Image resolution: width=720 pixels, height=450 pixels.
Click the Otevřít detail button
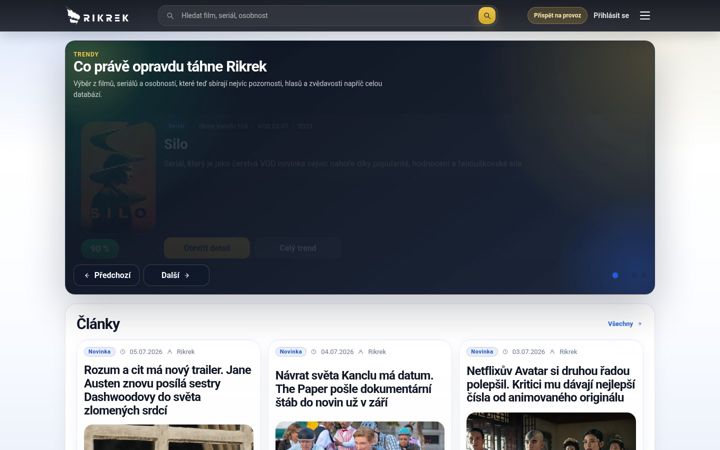(207, 248)
